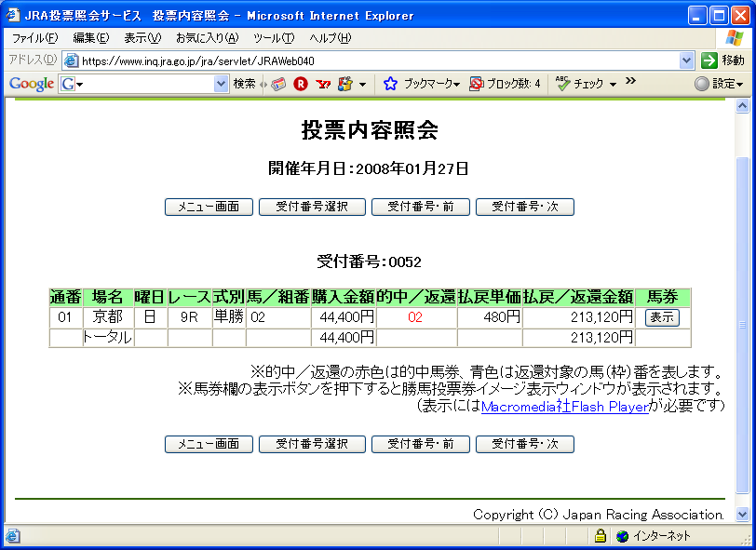756x550 pixels.
Task: Click the scrollbar up arrow
Action: tap(743, 105)
